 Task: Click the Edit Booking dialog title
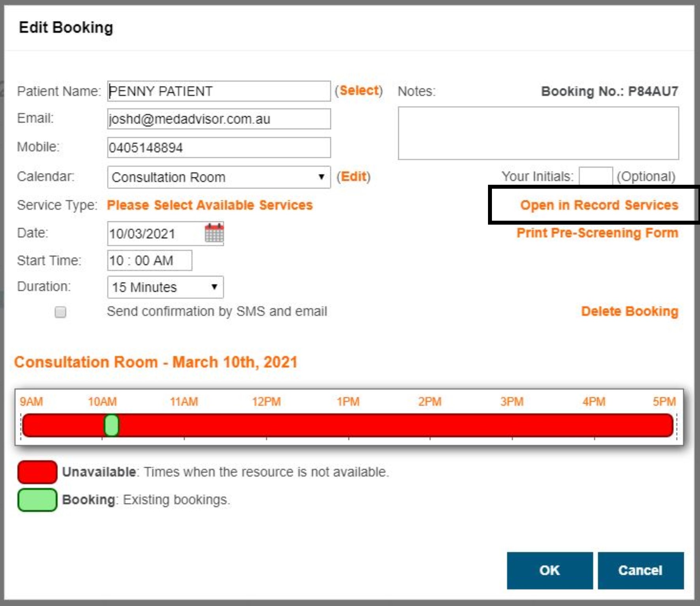[x=66, y=27]
